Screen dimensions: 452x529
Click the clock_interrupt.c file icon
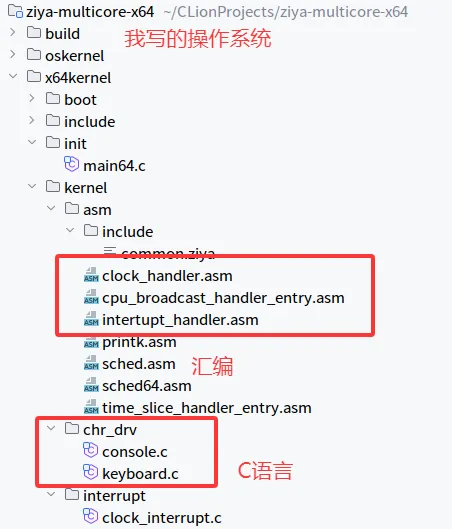pos(90,516)
